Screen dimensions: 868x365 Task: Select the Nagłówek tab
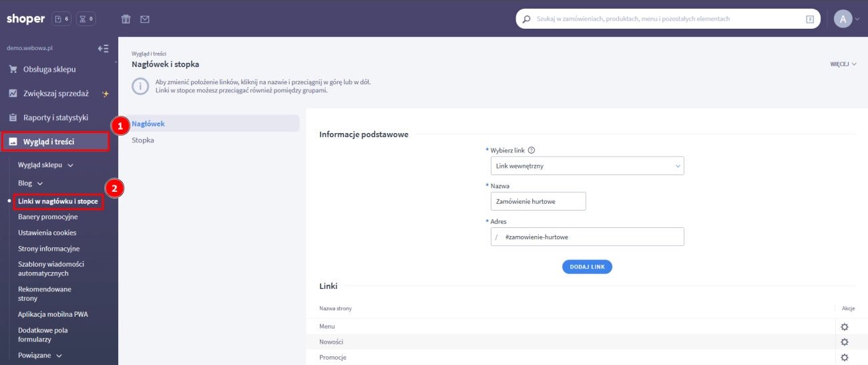coord(148,124)
